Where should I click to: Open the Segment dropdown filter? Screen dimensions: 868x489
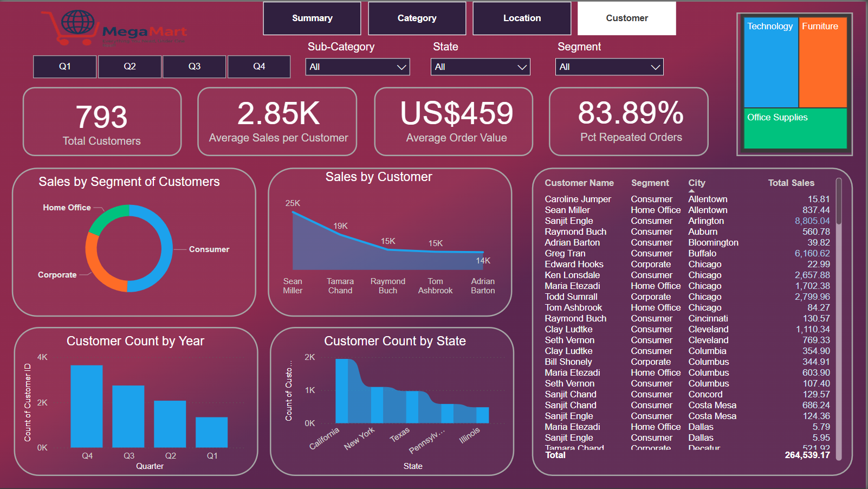click(608, 67)
